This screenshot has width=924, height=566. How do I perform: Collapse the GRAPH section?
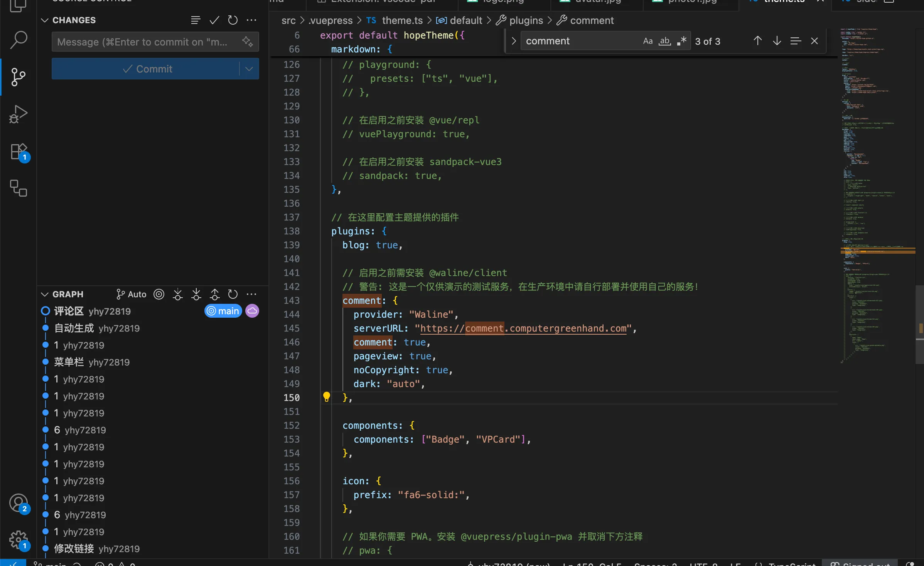45,295
